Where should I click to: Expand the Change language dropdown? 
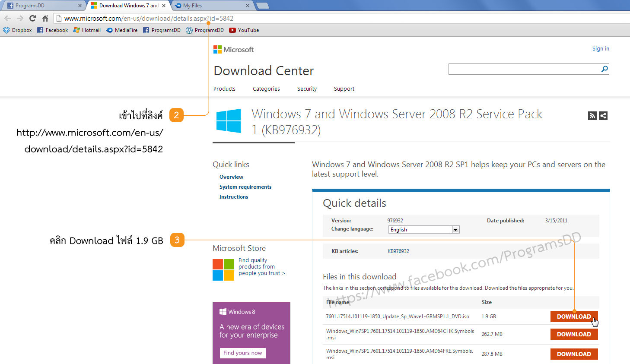455,230
